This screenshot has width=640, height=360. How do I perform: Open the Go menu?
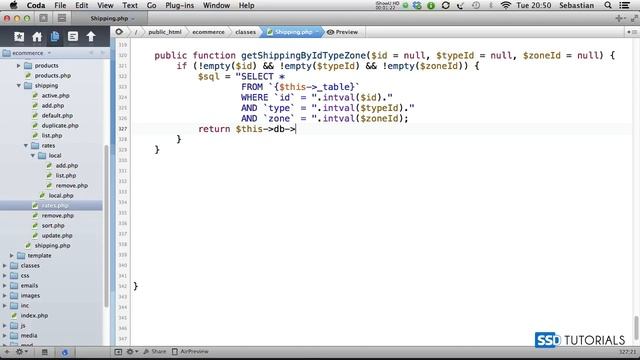(151, 5)
